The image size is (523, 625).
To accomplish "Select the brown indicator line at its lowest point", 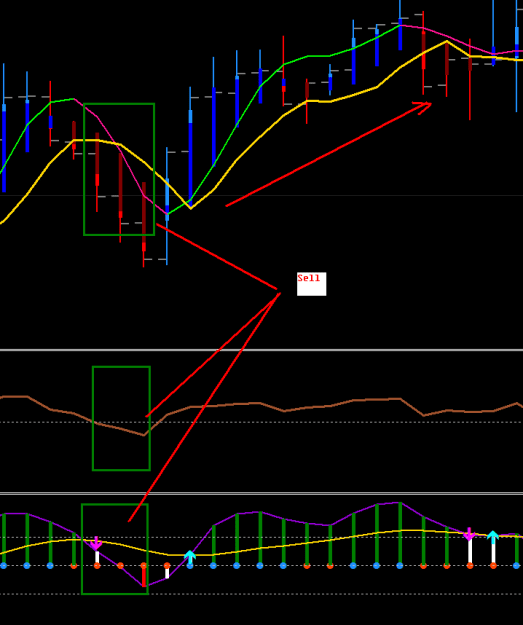I will (144, 435).
